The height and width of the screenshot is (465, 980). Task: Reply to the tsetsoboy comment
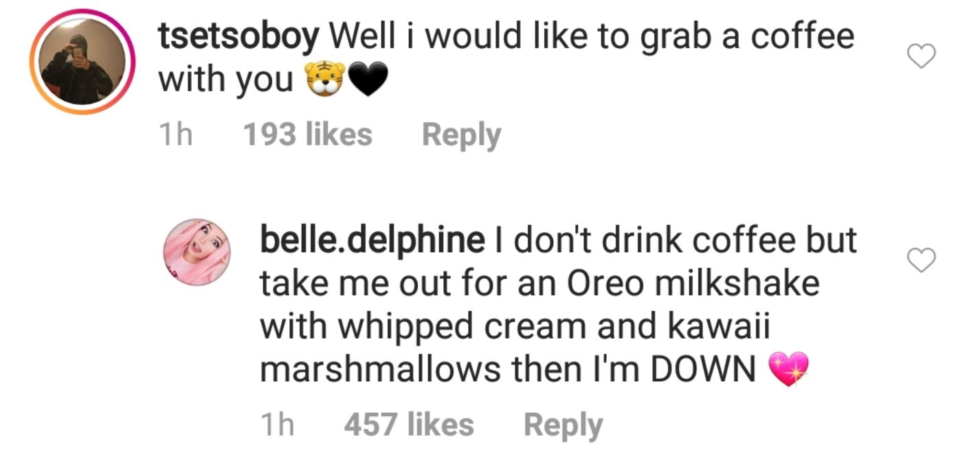(461, 135)
